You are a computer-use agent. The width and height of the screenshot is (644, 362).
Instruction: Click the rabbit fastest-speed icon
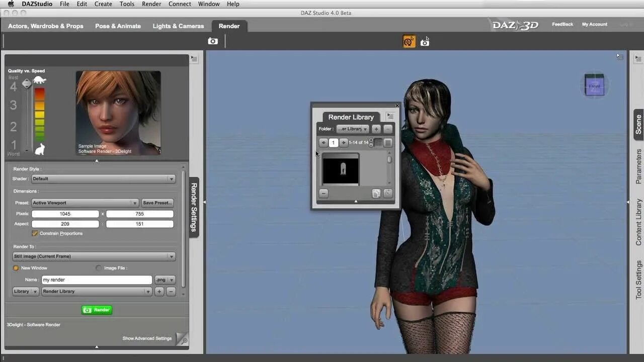(x=40, y=149)
